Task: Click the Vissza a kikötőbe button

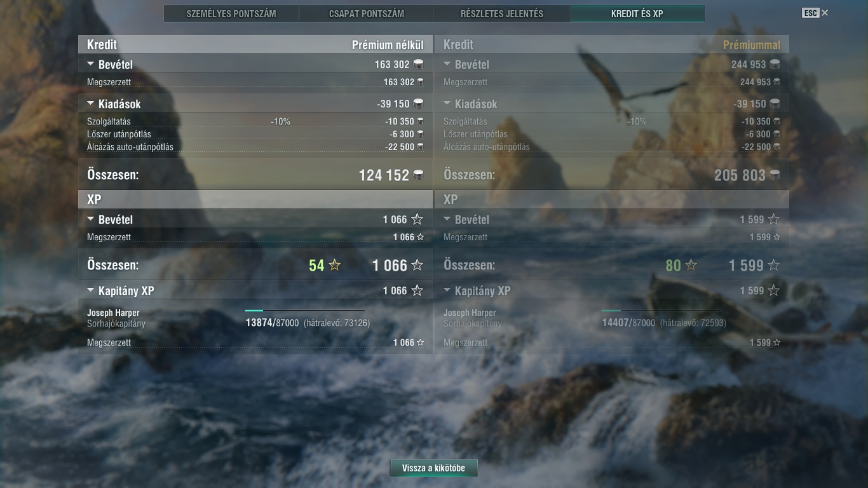Action: tap(433, 468)
